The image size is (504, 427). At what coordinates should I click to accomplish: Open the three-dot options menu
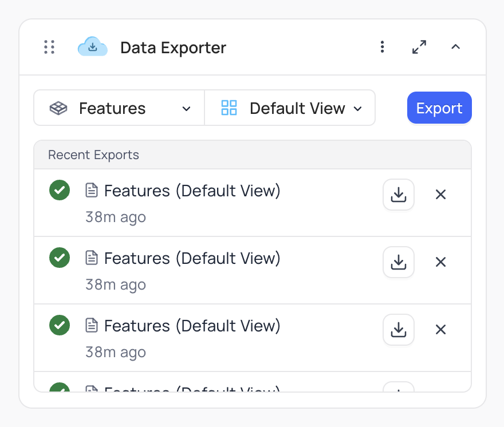383,48
